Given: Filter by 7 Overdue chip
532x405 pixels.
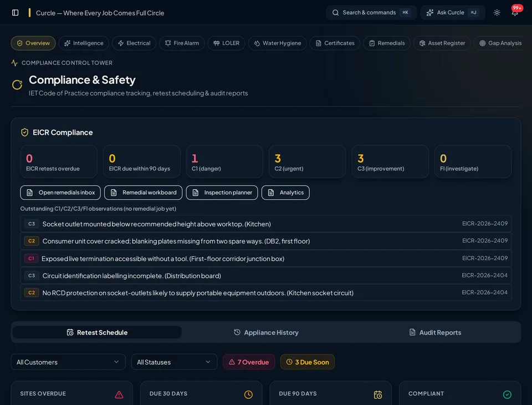Looking at the screenshot, I should coord(249,362).
